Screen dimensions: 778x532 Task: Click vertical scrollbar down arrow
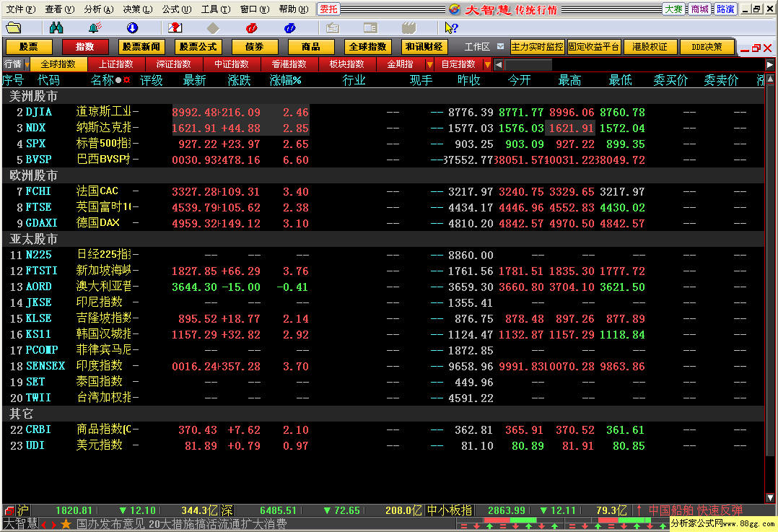[x=770, y=498]
